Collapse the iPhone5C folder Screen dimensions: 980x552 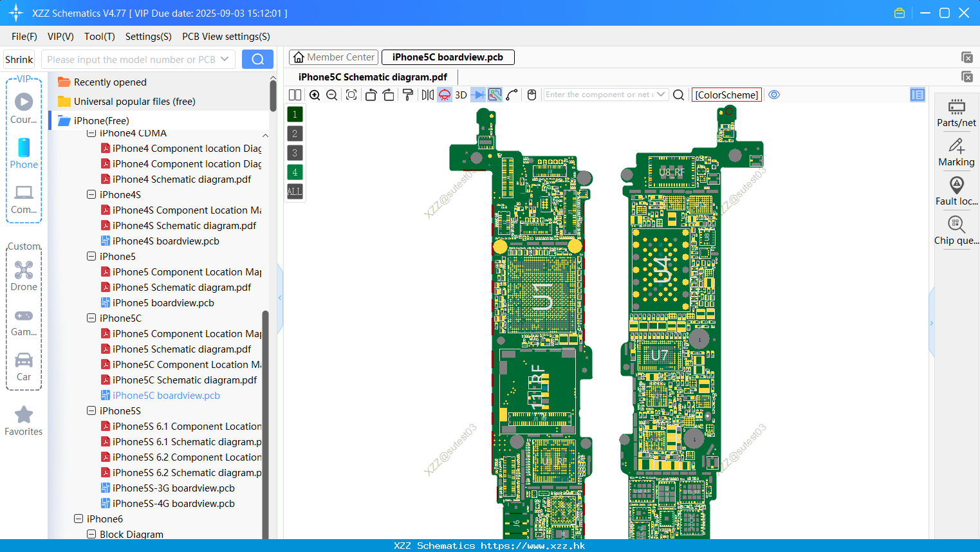coord(91,318)
